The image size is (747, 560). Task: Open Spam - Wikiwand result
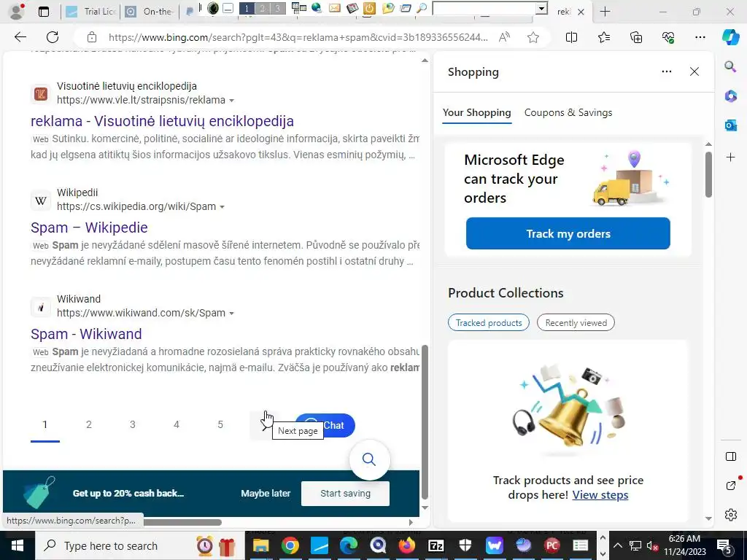pyautogui.click(x=86, y=334)
